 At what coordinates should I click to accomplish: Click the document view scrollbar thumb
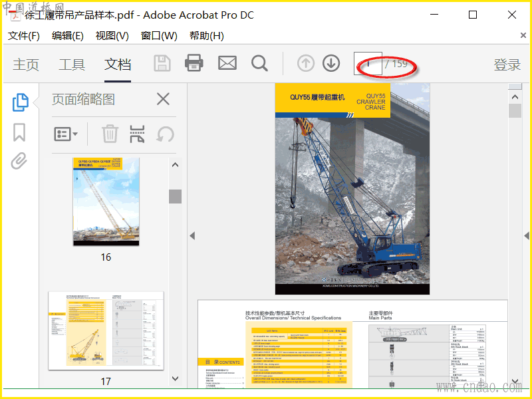pyautogui.click(x=515, y=110)
